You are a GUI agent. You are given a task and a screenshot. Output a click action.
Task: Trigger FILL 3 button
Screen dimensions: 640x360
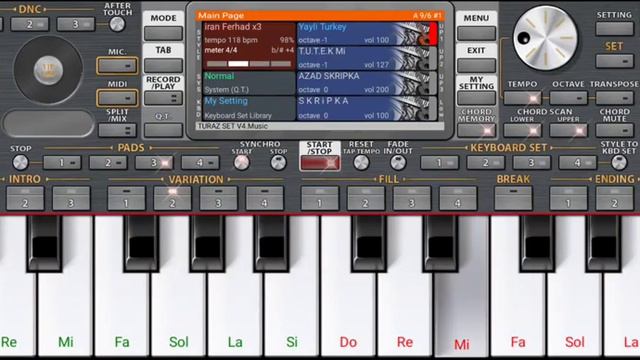[x=412, y=198]
